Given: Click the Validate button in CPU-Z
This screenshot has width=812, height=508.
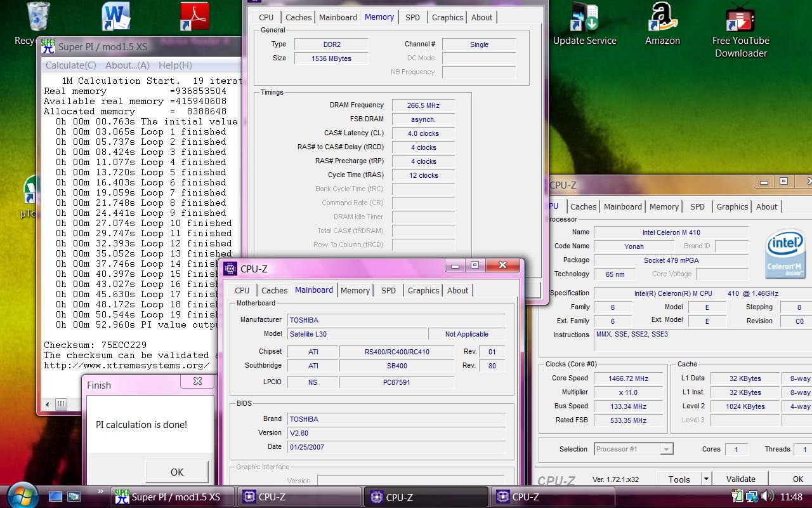Looking at the screenshot, I should (x=740, y=479).
